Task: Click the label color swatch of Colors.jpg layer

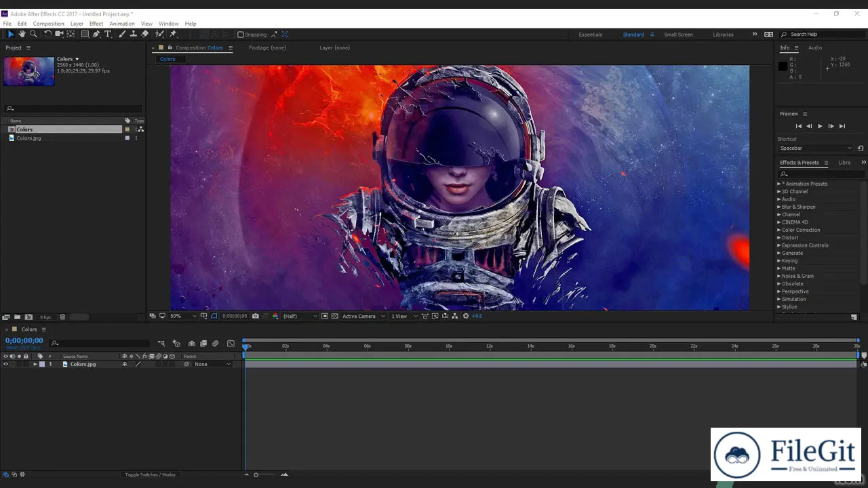Action: [42, 364]
